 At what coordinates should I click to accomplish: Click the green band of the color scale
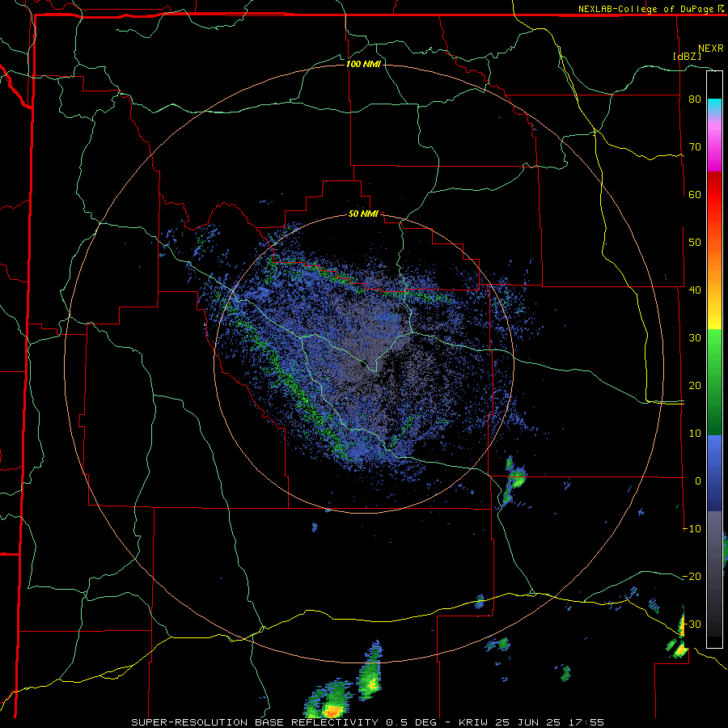point(714,383)
